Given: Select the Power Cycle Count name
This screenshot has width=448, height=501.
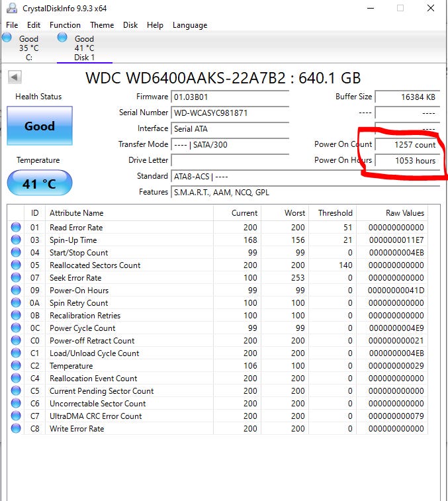Looking at the screenshot, I should click(x=83, y=328).
